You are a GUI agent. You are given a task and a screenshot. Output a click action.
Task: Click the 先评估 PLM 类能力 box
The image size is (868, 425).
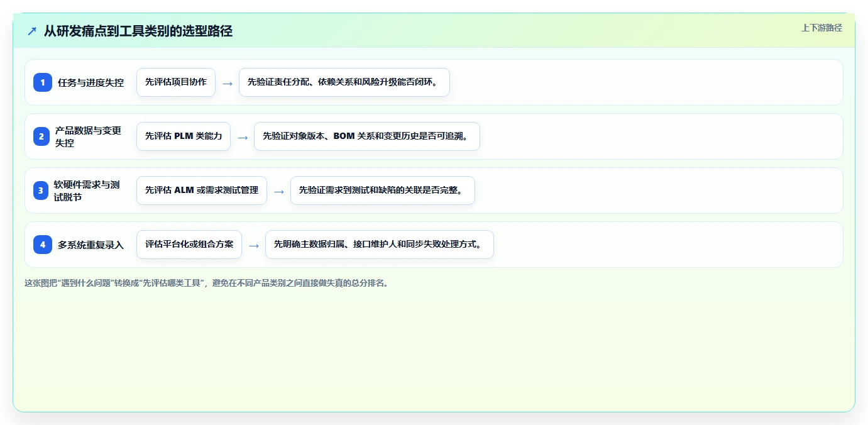(x=184, y=136)
